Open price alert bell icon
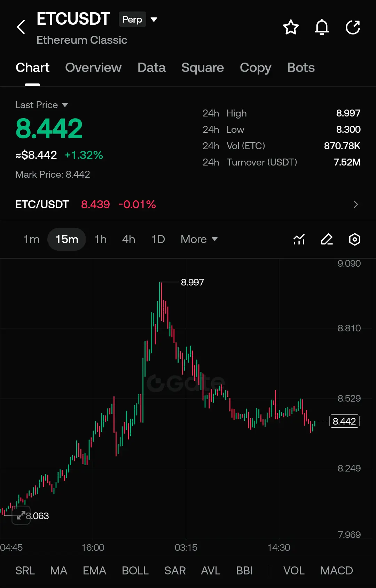Image resolution: width=376 pixels, height=588 pixels. click(x=322, y=27)
